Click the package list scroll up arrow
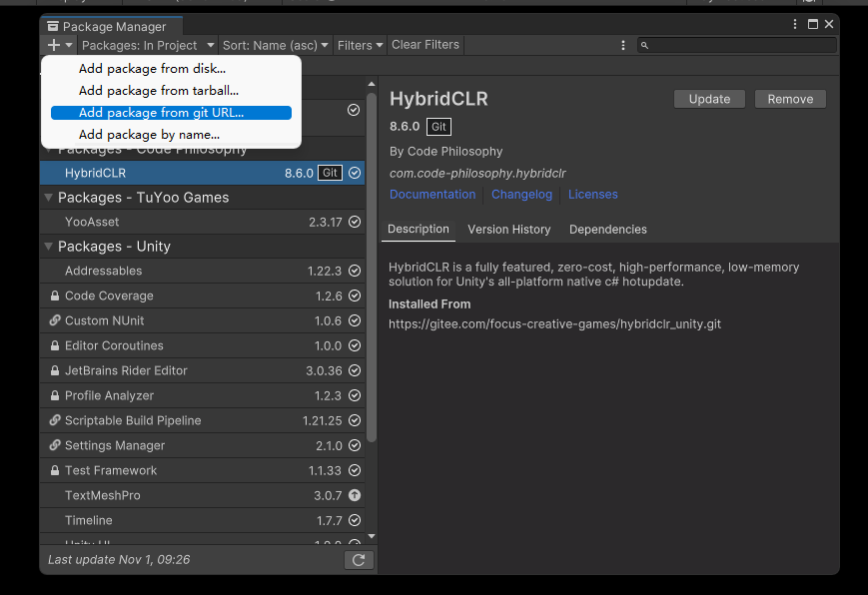This screenshot has width=868, height=595. pos(372,84)
